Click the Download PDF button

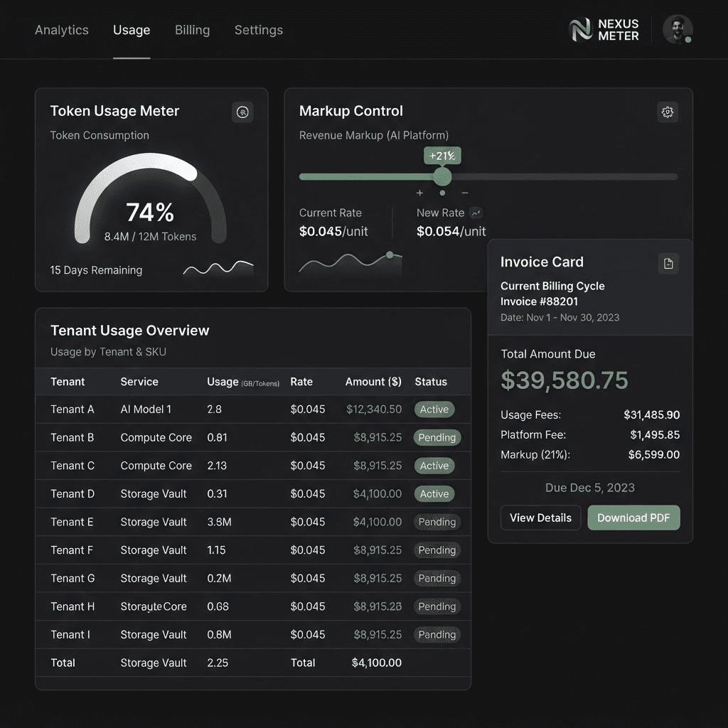(x=633, y=518)
